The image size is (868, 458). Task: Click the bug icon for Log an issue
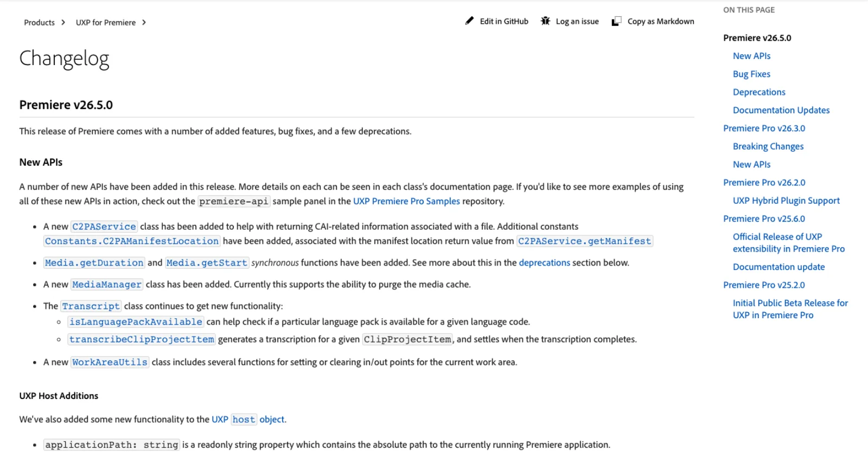point(545,21)
